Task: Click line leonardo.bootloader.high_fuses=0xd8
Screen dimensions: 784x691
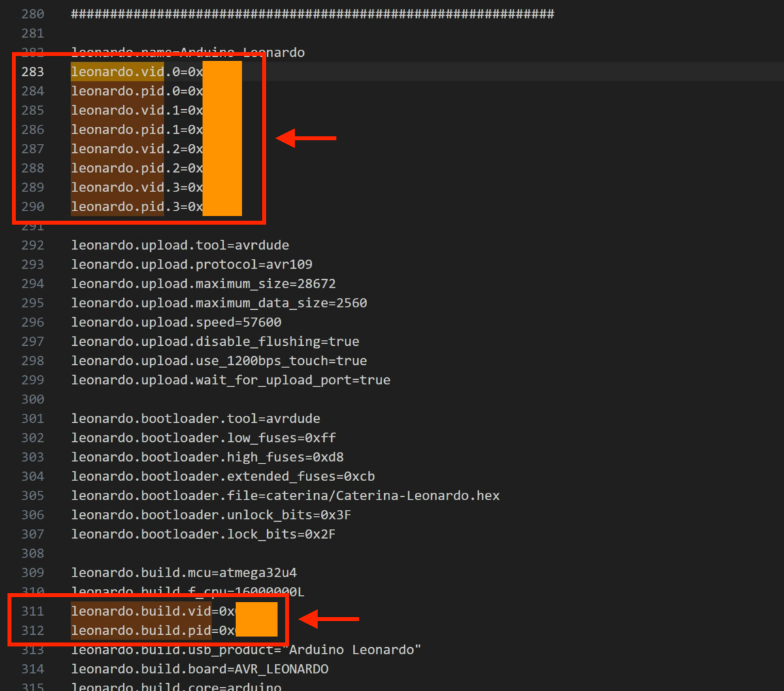Action: point(208,457)
